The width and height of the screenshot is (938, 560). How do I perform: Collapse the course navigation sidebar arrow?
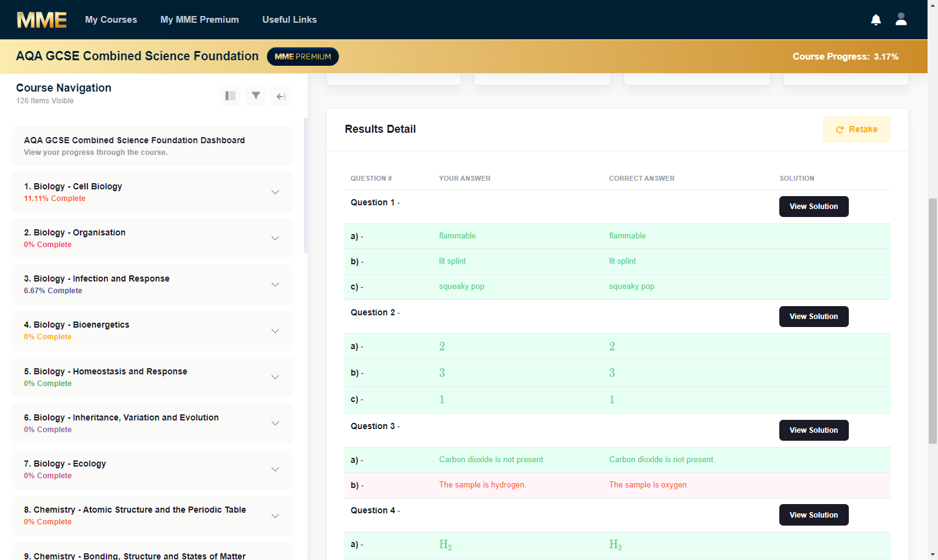click(281, 96)
